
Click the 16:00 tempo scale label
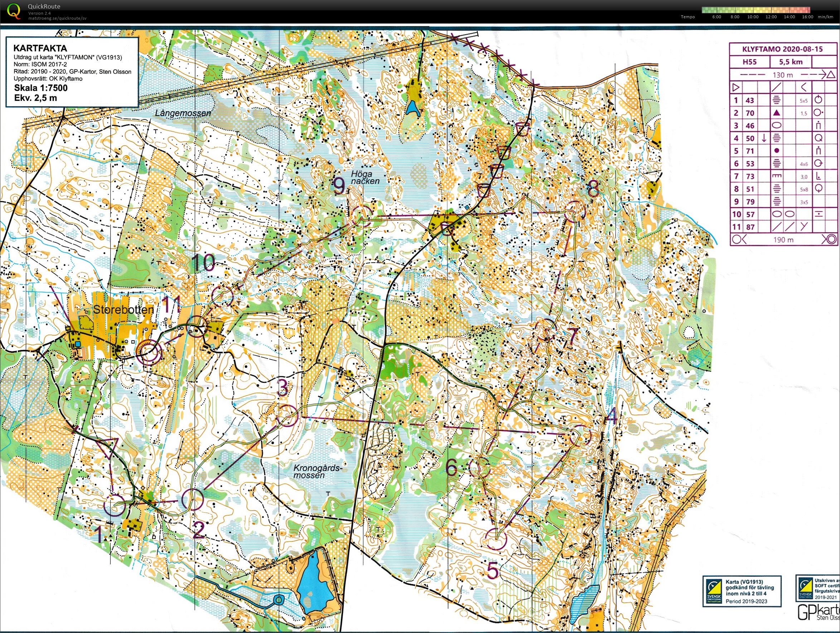click(808, 17)
